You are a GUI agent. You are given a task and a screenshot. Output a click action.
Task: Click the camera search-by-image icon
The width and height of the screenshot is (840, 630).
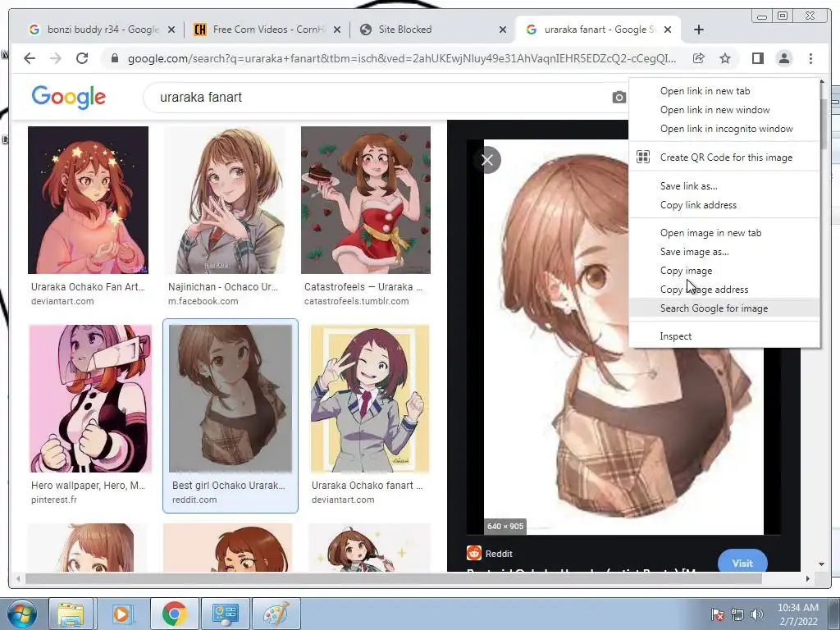coord(619,98)
